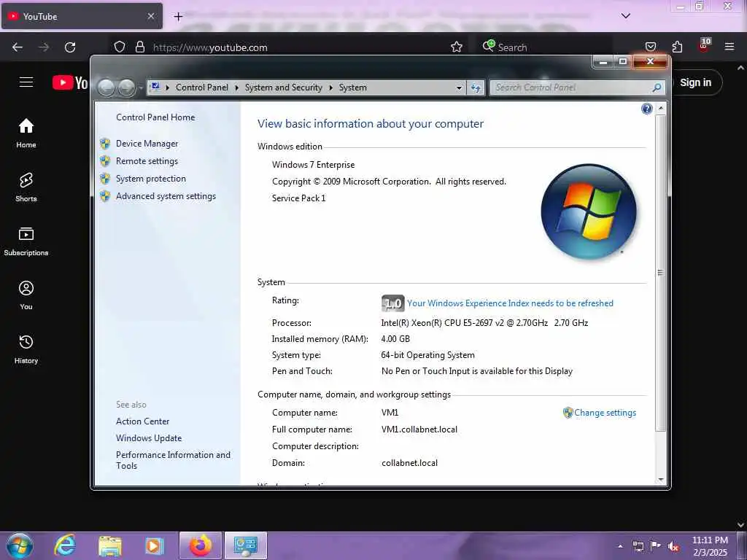747x560 pixels.
Task: Open the list all tabs dropdown
Action: click(x=625, y=16)
